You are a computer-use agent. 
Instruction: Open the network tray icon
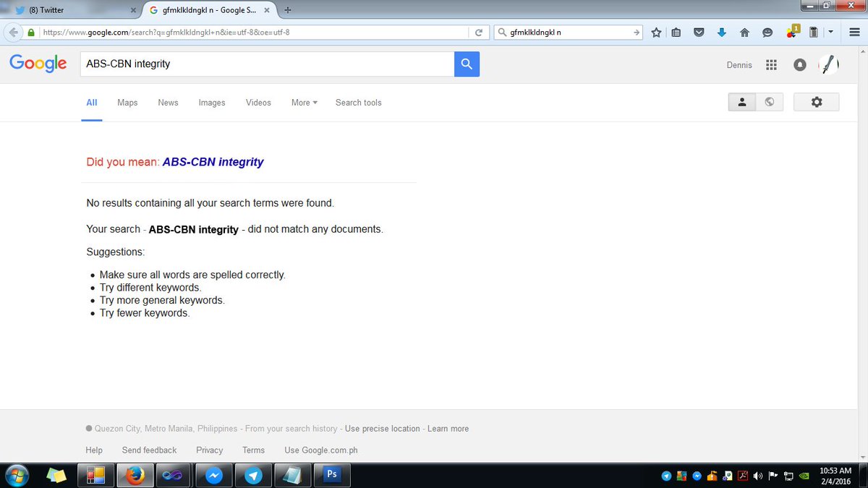[x=788, y=476]
